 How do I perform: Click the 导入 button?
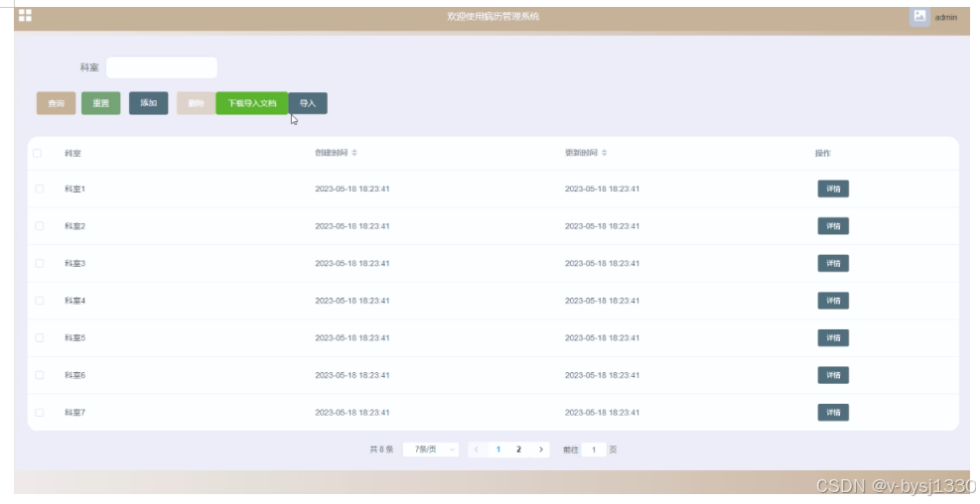pos(308,103)
